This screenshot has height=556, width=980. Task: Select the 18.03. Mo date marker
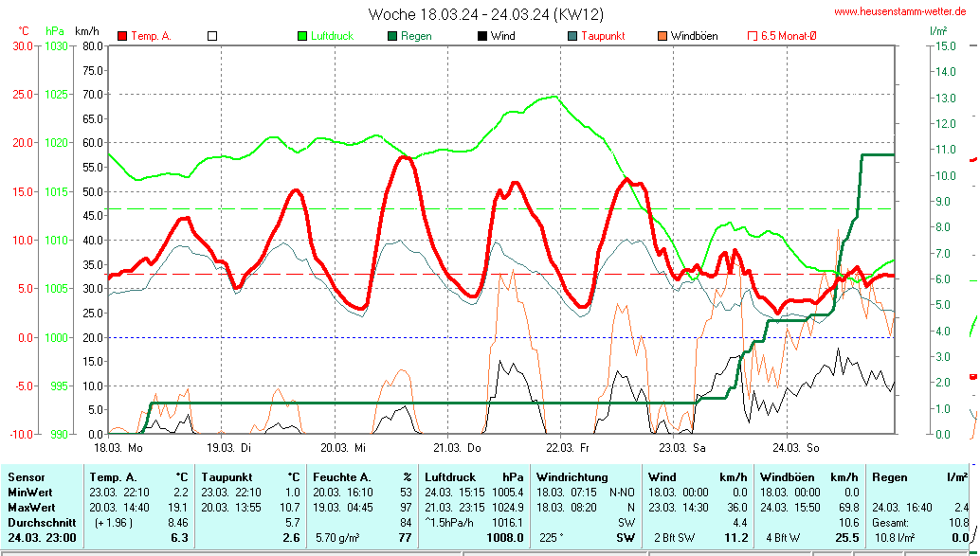[x=118, y=447]
